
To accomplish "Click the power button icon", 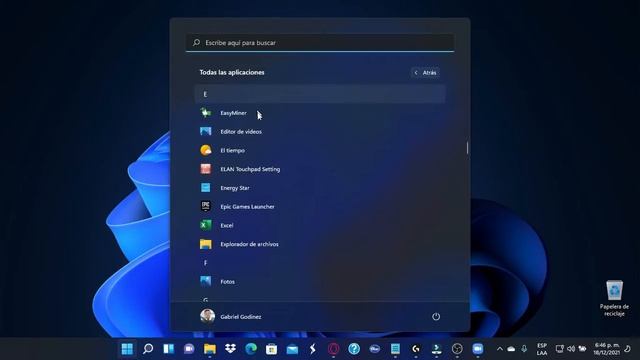I will [x=436, y=316].
